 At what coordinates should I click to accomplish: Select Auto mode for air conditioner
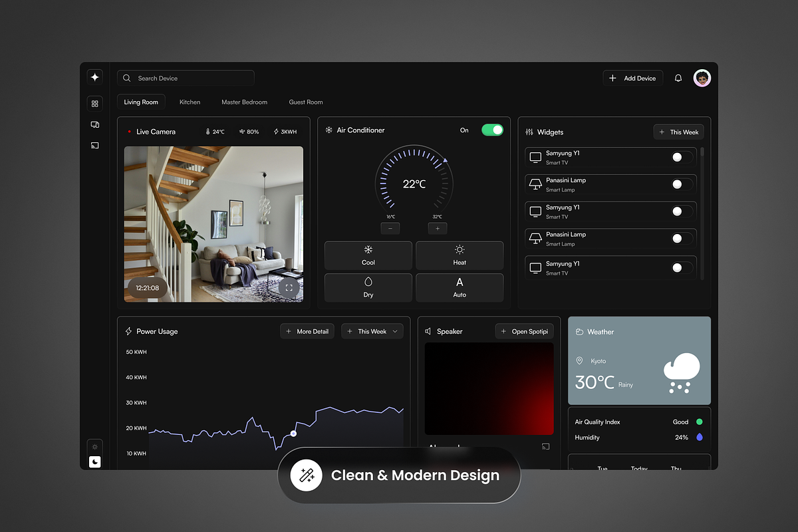click(x=460, y=288)
